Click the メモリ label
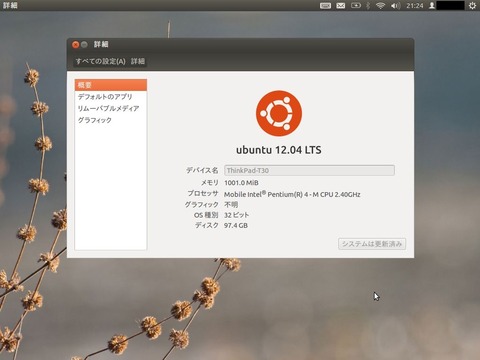Screen dimensions: 480x360 click(x=209, y=183)
